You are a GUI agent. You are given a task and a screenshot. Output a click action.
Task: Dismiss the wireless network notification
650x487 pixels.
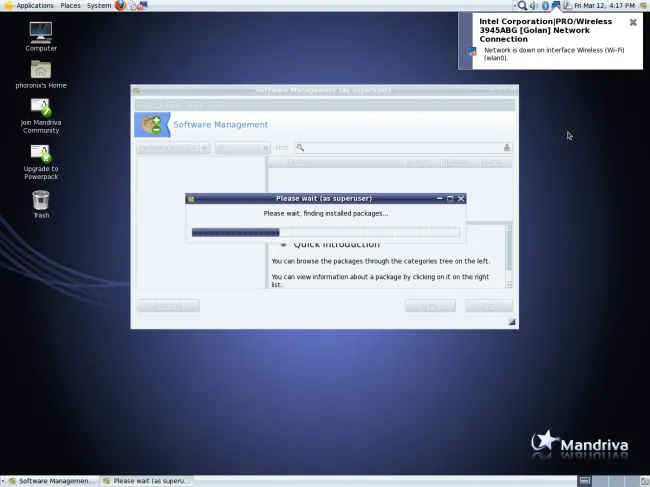[x=633, y=22]
